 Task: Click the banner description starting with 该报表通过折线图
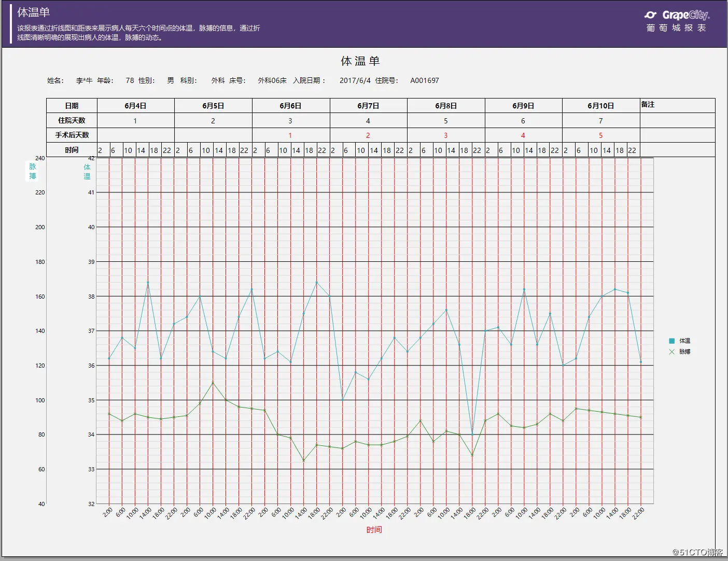pyautogui.click(x=138, y=33)
